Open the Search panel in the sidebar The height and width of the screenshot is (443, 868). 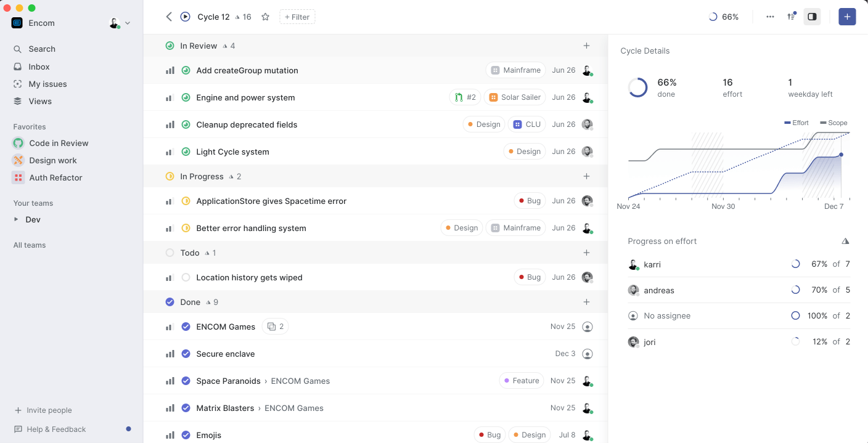point(42,49)
